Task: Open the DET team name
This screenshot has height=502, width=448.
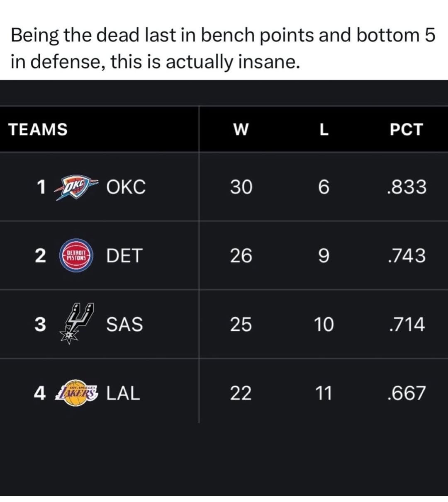Action: 124,256
